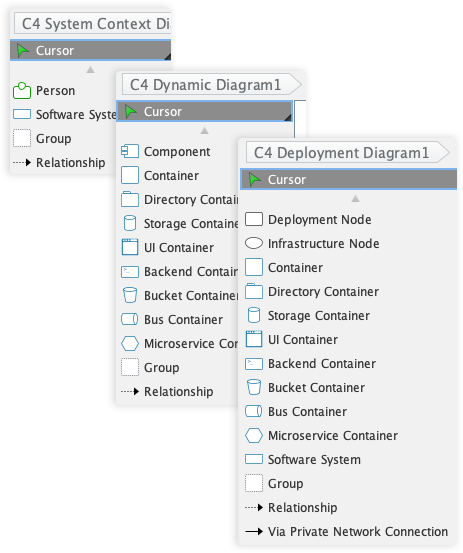This screenshot has width=463, height=553.
Task: Choose Bucket Container in Deployment palette
Action: coord(305,387)
